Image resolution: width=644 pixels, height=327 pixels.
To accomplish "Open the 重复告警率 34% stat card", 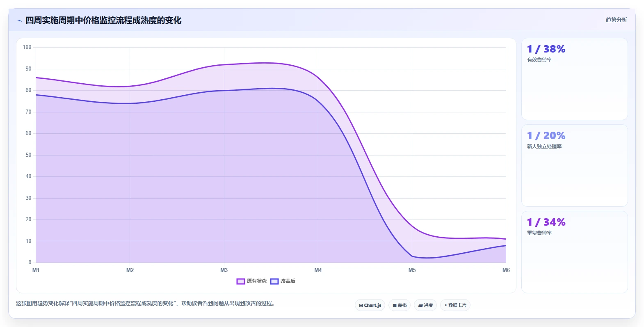I will (x=574, y=252).
